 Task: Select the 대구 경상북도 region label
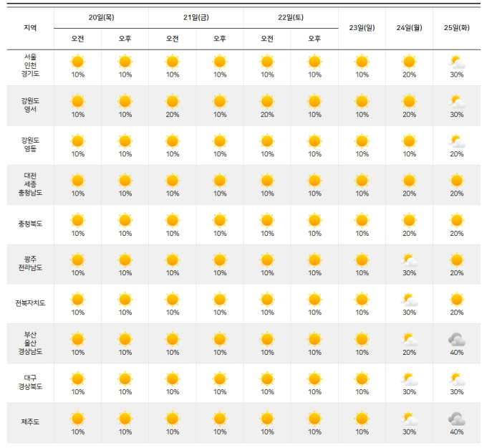coord(30,382)
